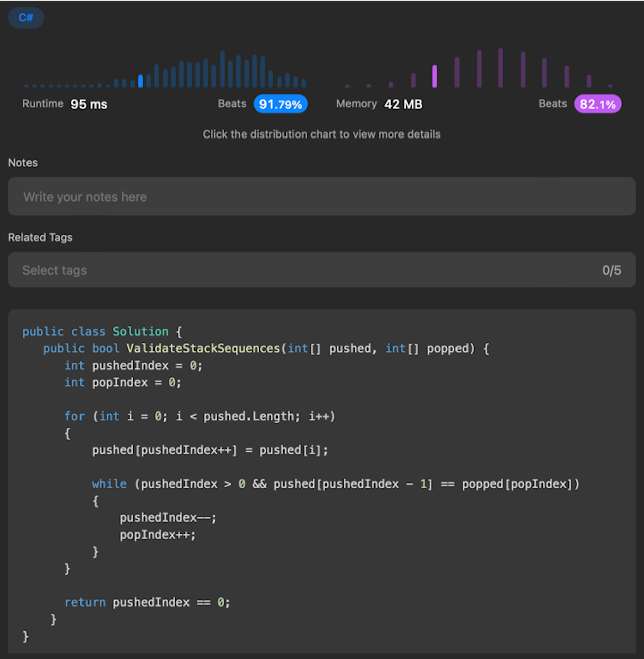Screen dimensions: 644x659
Task: Click the highlighted bright purple memory bar
Action: click(x=435, y=76)
